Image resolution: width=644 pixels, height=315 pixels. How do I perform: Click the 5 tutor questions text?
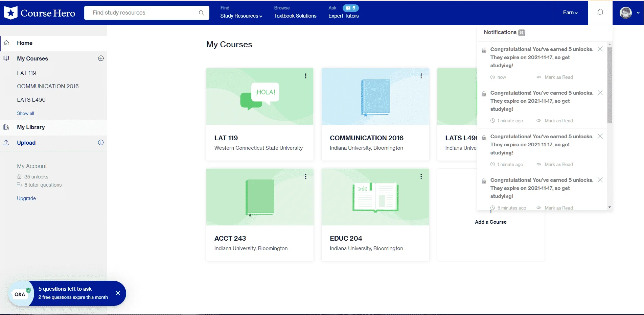coord(43,185)
